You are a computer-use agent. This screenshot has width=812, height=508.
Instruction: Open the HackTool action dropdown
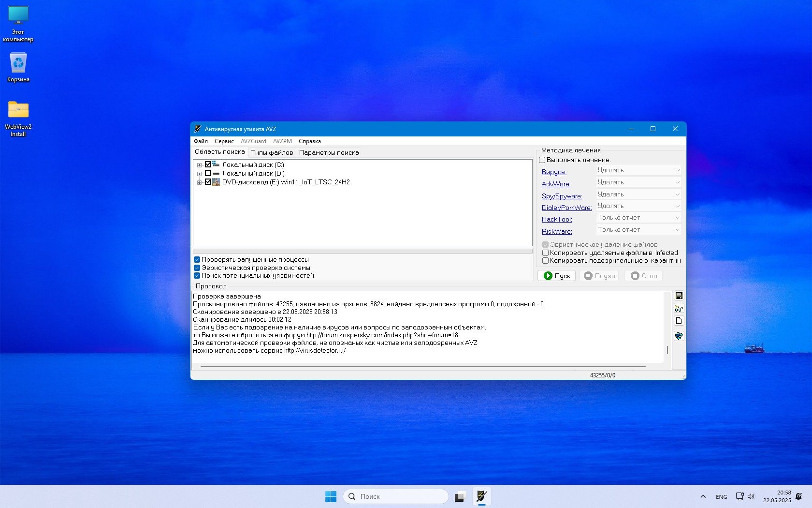[x=638, y=218]
